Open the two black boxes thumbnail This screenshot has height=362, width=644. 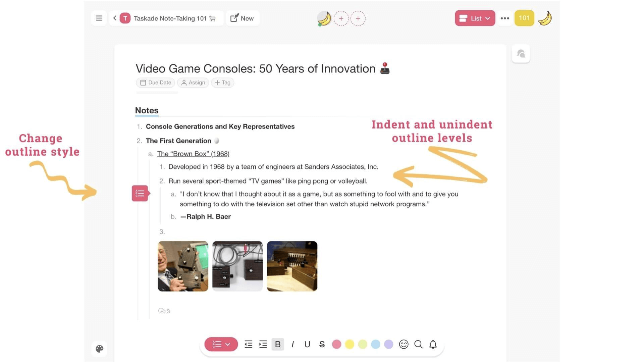coord(237,266)
